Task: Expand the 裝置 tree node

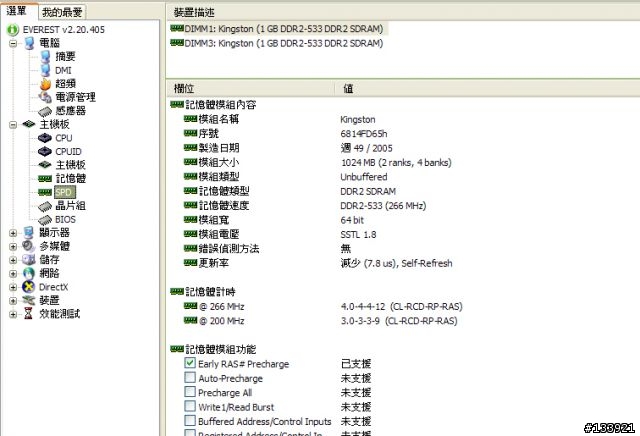Action: 13,301
